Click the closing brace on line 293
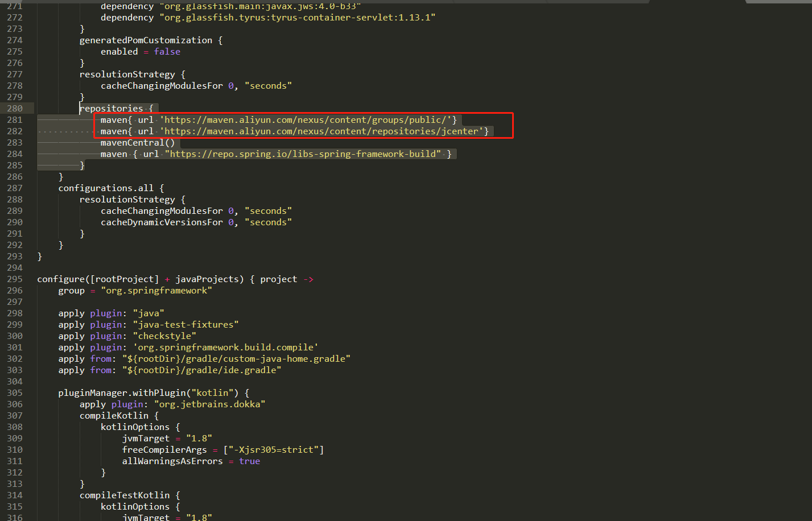 pyautogui.click(x=40, y=257)
